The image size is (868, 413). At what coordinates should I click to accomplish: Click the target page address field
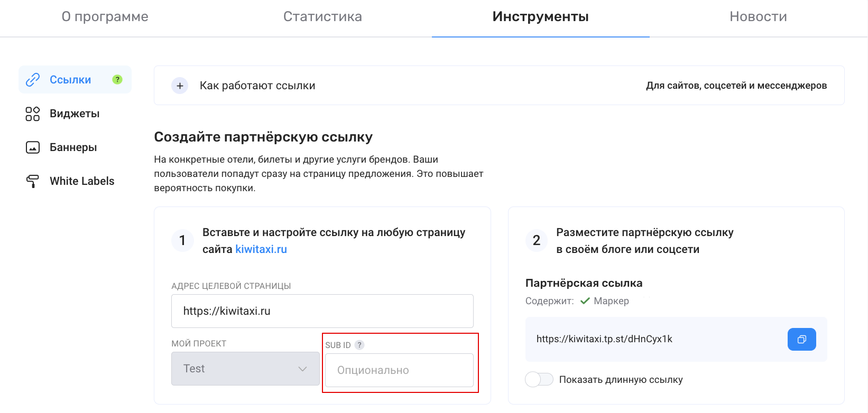322,311
